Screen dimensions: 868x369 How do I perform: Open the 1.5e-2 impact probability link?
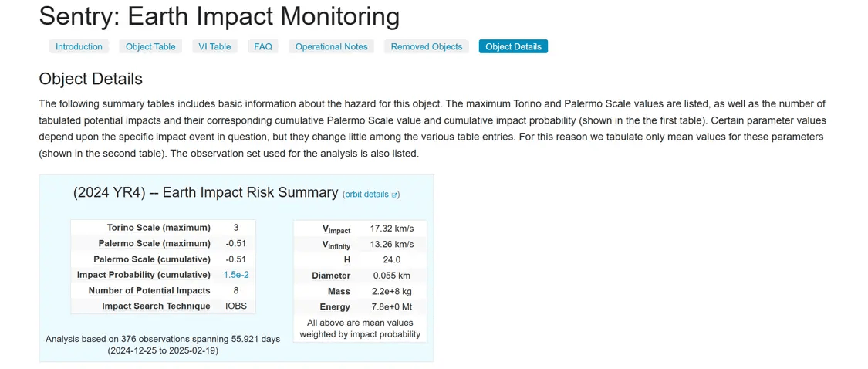click(236, 275)
